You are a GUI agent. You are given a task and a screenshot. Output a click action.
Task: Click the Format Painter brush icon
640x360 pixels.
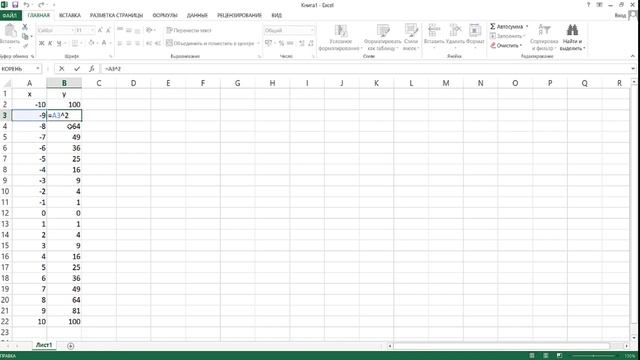point(25,46)
